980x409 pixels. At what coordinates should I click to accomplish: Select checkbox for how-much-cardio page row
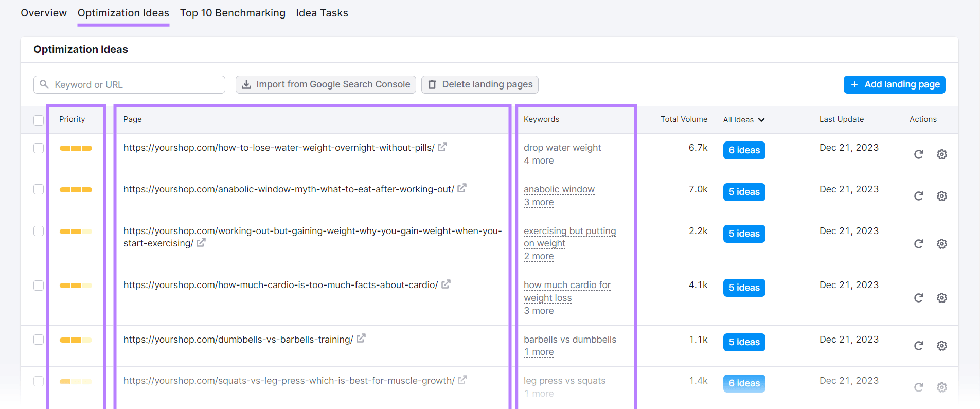pyautogui.click(x=39, y=286)
